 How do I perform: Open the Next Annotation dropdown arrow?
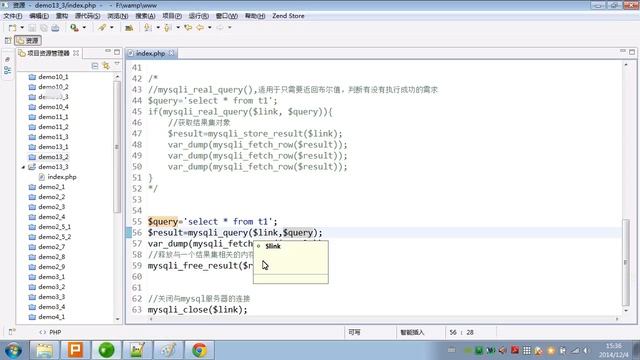158,28
